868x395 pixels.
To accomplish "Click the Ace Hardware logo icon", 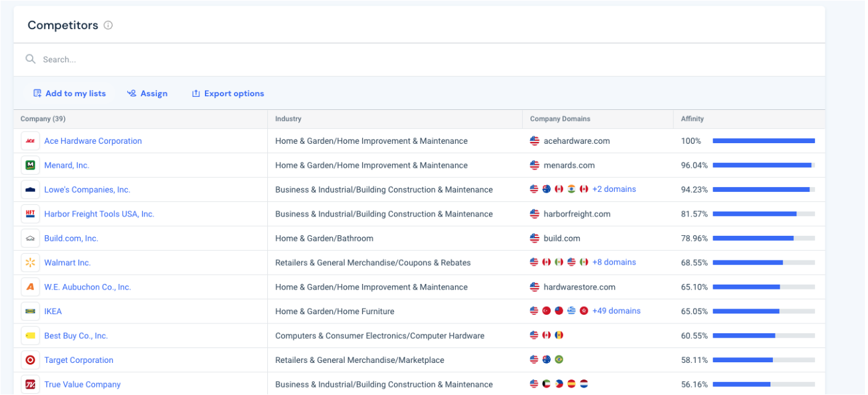I will click(x=30, y=141).
